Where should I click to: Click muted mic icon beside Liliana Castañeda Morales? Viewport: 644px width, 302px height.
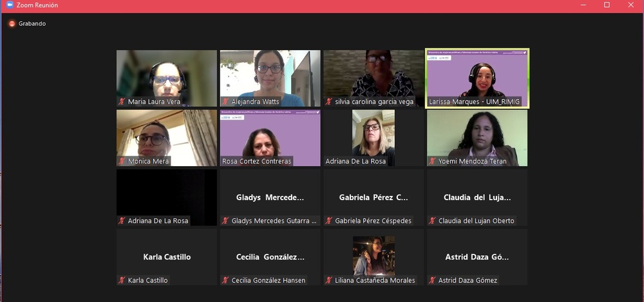(x=328, y=280)
